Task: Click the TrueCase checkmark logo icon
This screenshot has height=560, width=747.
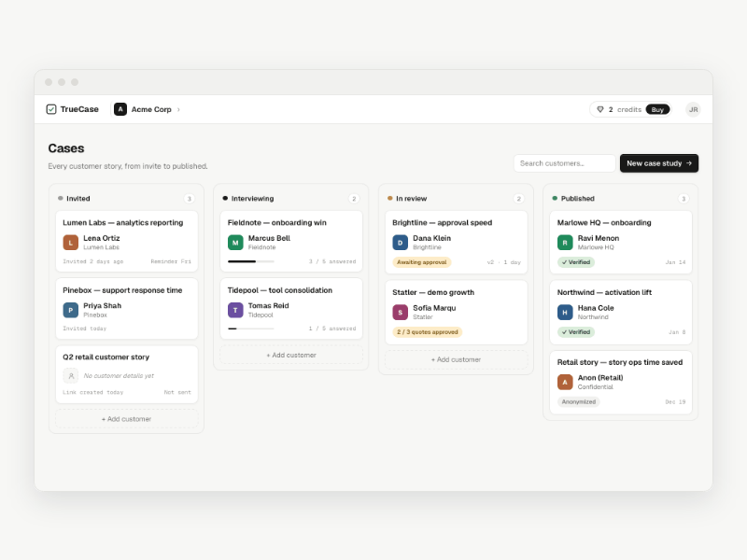Action: pos(51,109)
